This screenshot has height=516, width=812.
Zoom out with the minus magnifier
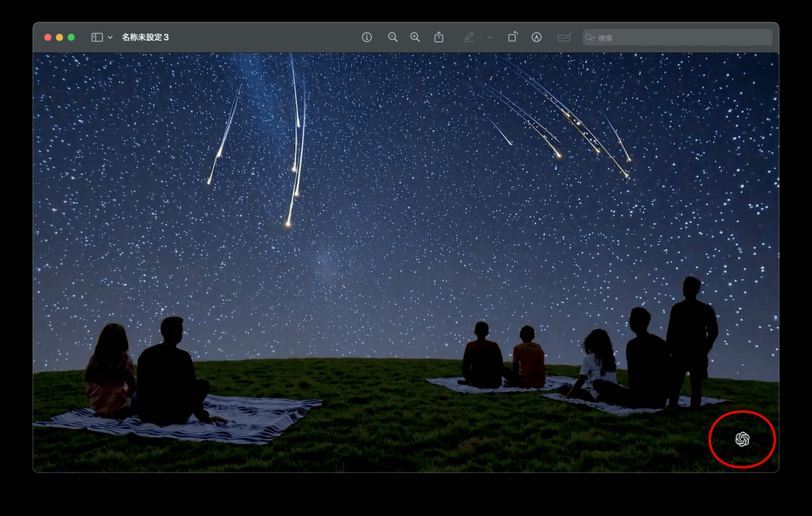point(392,37)
